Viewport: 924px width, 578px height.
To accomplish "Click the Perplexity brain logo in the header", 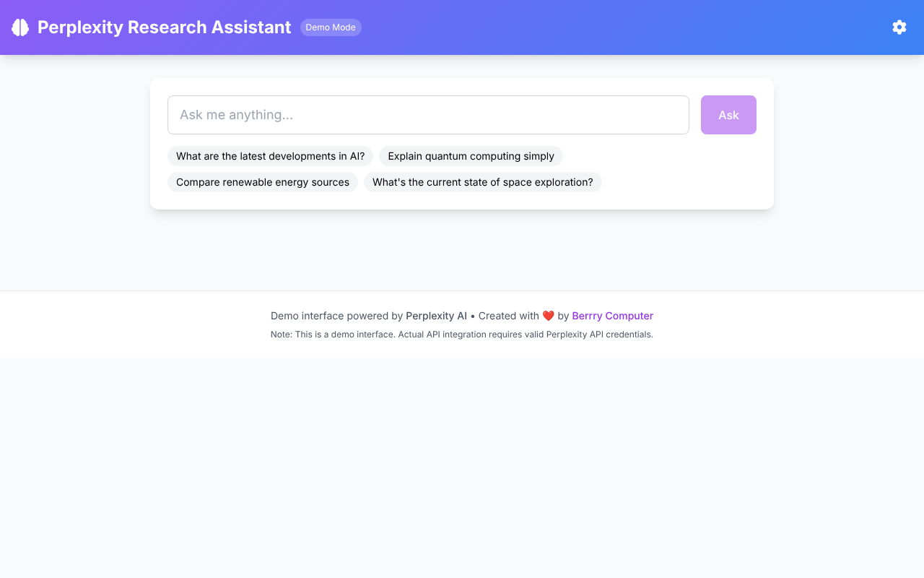I will tap(19, 27).
